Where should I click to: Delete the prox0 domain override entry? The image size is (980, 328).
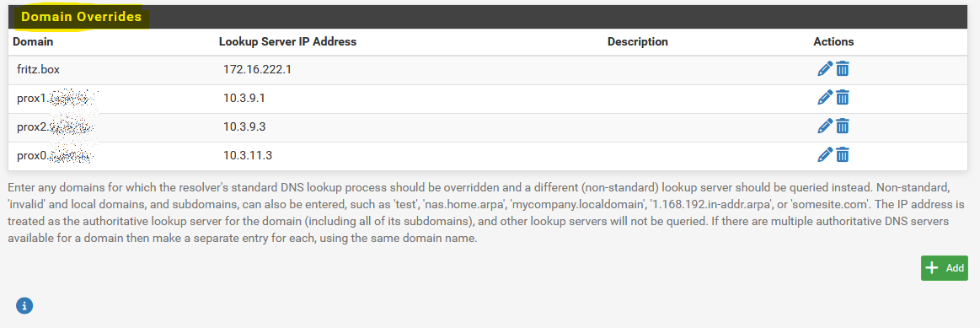843,154
